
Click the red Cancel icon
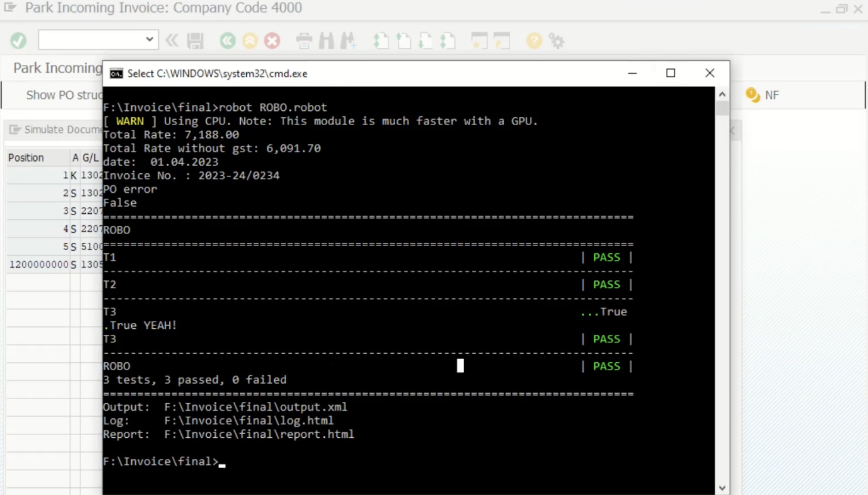click(x=272, y=41)
